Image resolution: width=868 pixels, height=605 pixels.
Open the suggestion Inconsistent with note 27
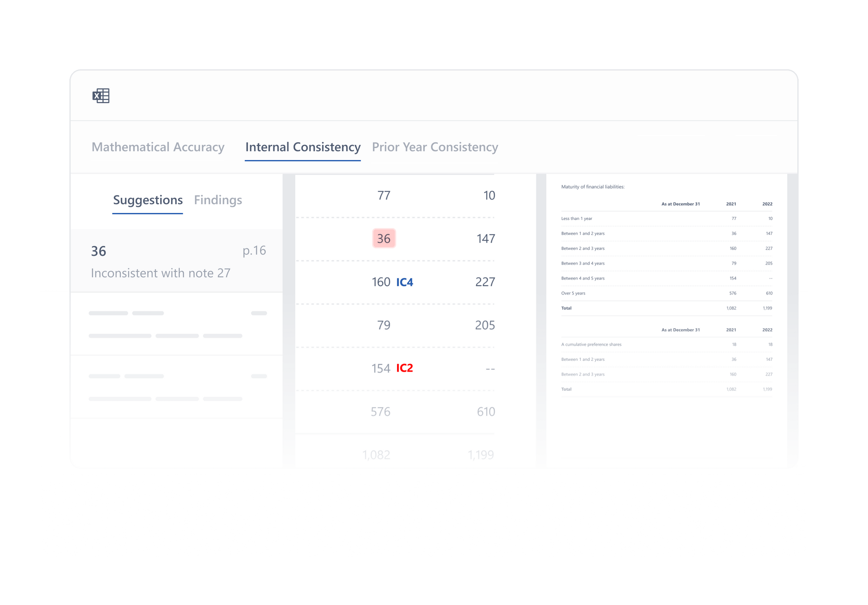(x=161, y=273)
